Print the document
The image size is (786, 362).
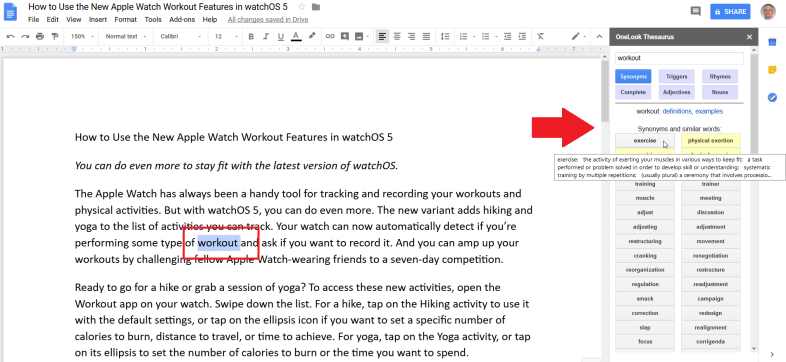[40, 36]
